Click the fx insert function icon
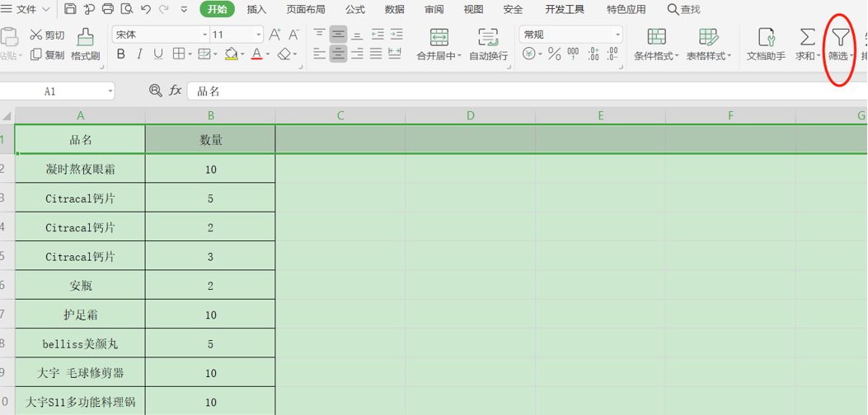The width and height of the screenshot is (868, 415). [175, 91]
